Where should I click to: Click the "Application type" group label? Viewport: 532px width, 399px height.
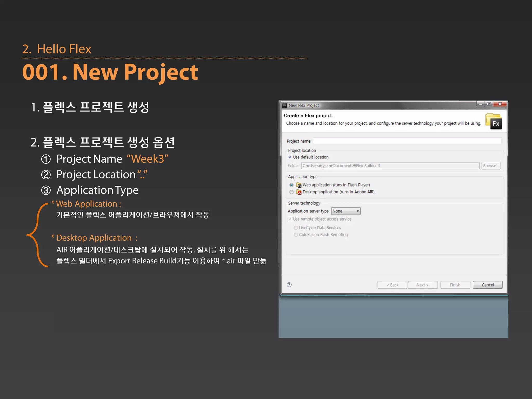(x=303, y=177)
